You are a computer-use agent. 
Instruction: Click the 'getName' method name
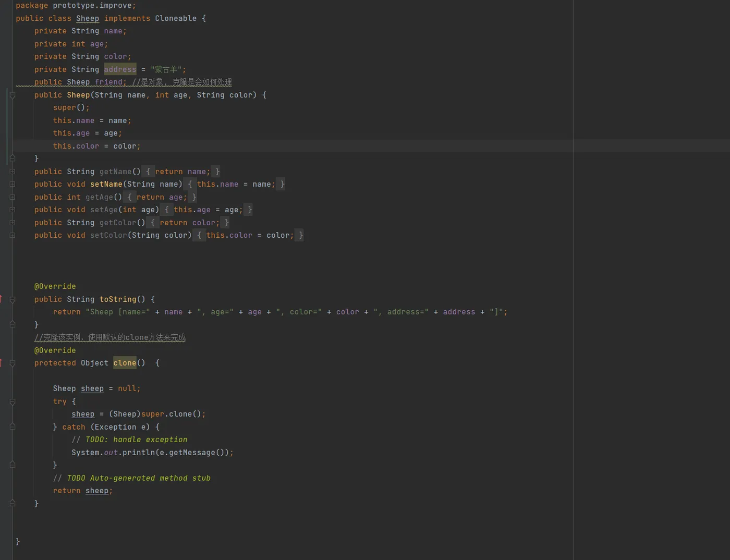click(x=115, y=172)
